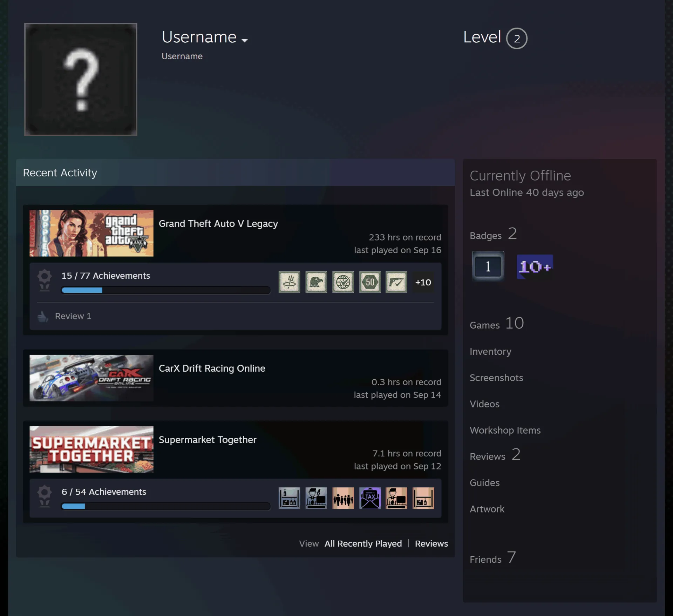
Task: Click the globe checkmark achievement icon
Action: [343, 282]
